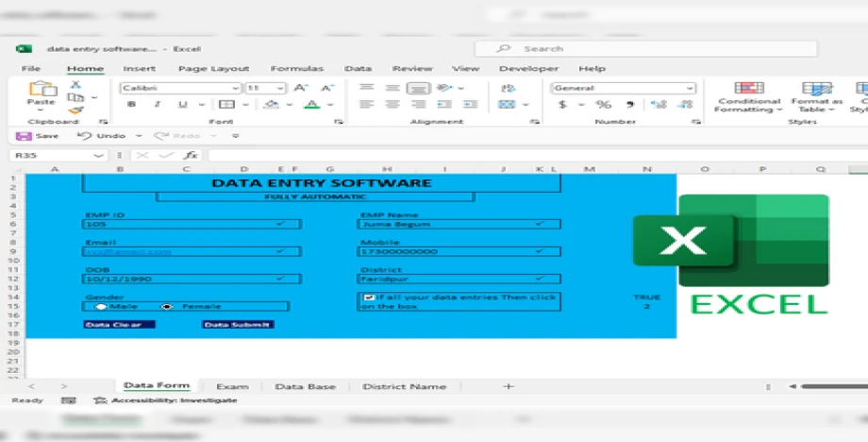The image size is (868, 442).
Task: Open the Calibri font name dropdown
Action: click(x=236, y=88)
